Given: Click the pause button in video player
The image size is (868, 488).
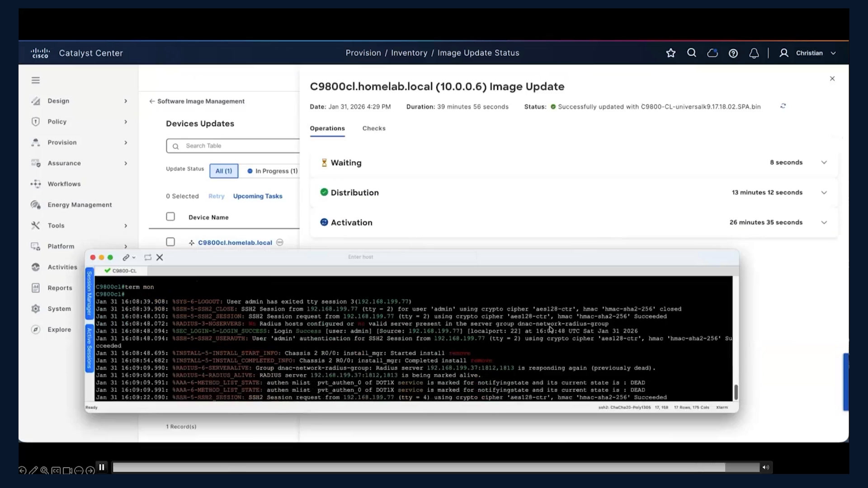Looking at the screenshot, I should 102,467.
